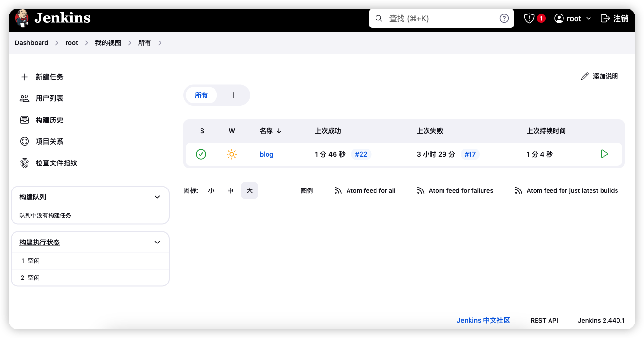Open 我的视图 breadcrumb

(108, 43)
